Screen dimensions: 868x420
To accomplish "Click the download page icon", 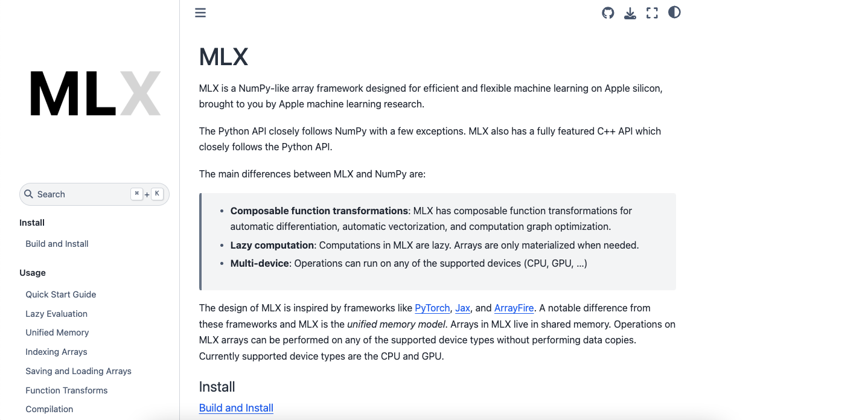I will (x=630, y=13).
